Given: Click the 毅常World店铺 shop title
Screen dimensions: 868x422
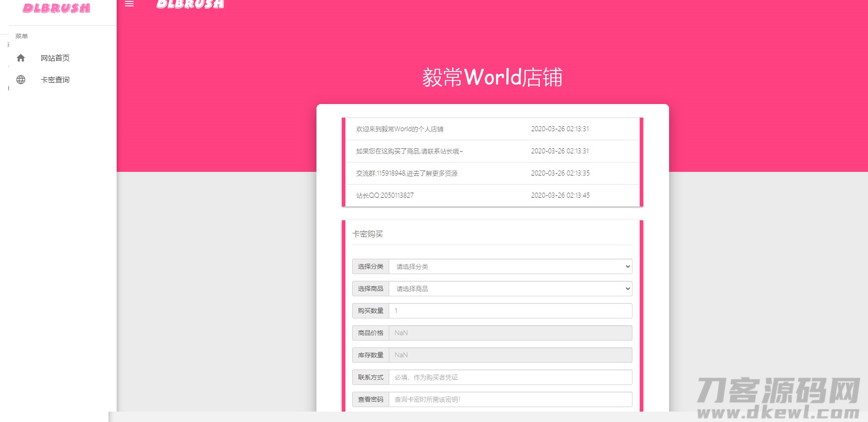Looking at the screenshot, I should (x=492, y=77).
